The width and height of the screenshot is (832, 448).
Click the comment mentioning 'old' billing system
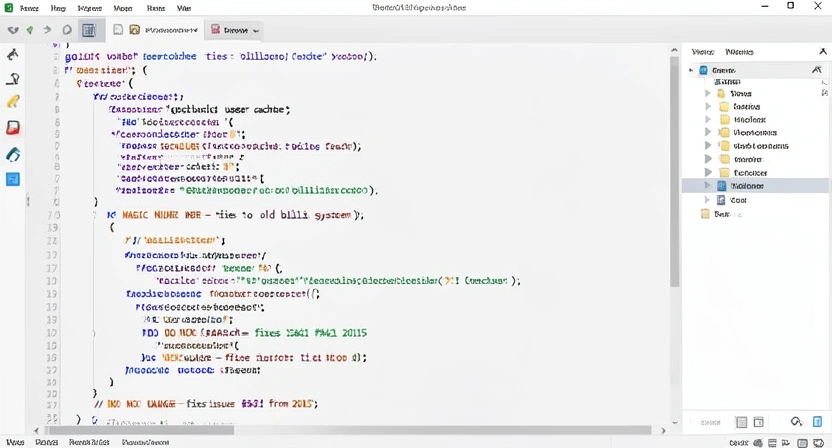(235, 215)
